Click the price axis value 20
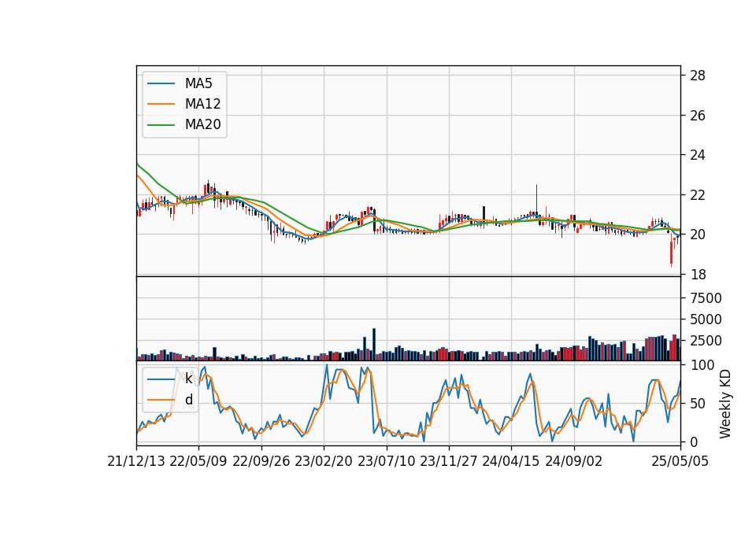756x543 pixels. coord(698,235)
